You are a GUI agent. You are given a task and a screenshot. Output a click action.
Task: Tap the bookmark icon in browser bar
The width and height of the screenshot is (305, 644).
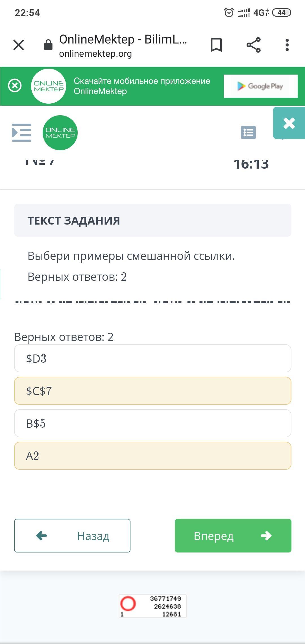coord(216,45)
